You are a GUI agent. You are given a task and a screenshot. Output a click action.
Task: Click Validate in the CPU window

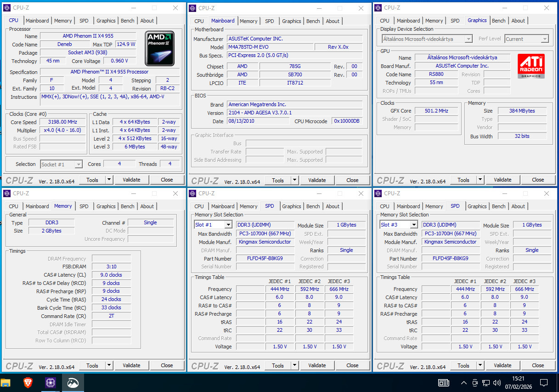(x=131, y=180)
